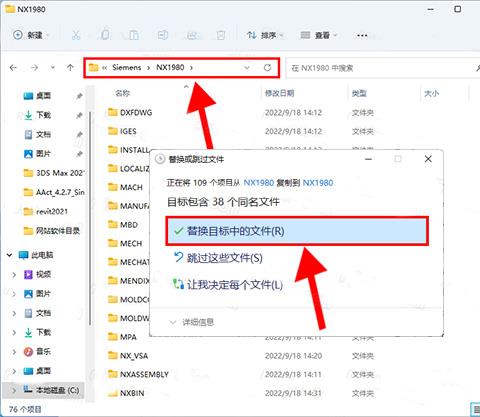Viewport: 480px width, 417px height.
Task: Select the NXASSEMBLY folder
Action: tap(138, 374)
